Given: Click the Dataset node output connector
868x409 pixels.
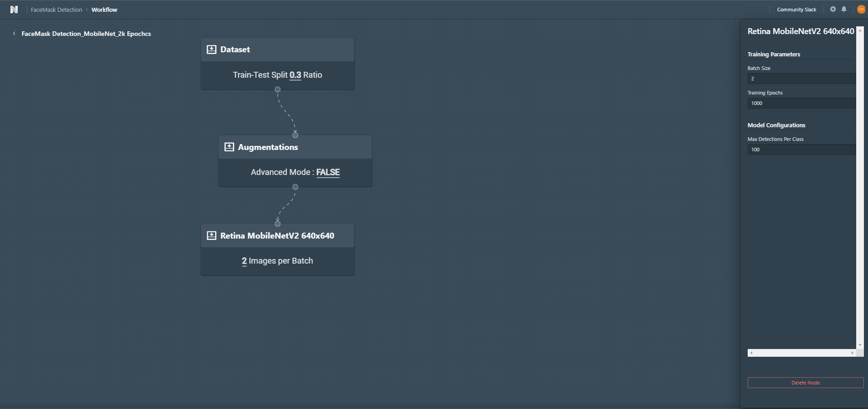Looking at the screenshot, I should pyautogui.click(x=278, y=90).
